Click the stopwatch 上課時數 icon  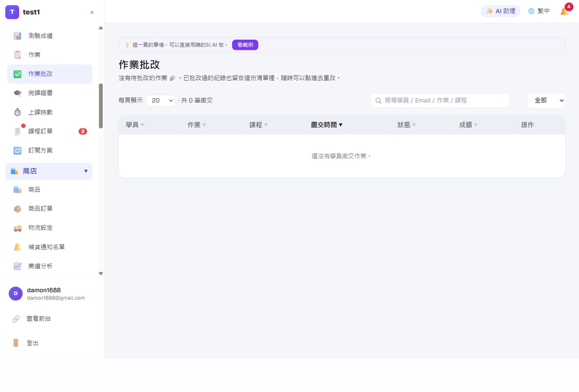[x=18, y=112]
